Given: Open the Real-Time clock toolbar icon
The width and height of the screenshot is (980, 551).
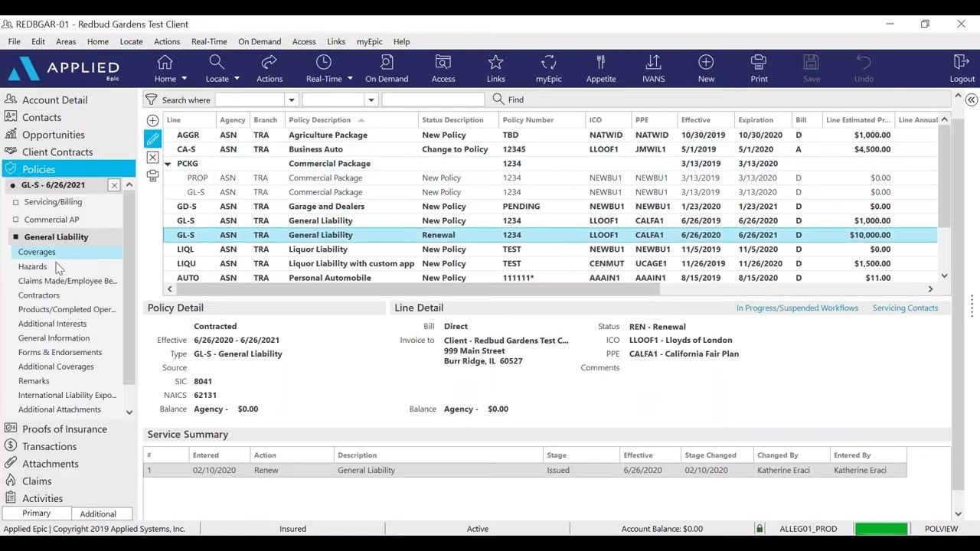Looking at the screenshot, I should 324,62.
